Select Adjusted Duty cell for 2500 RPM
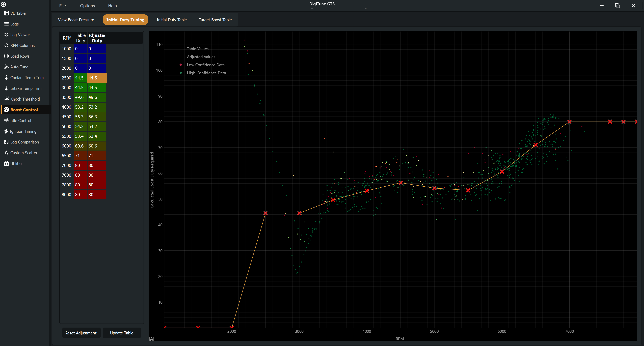Image resolution: width=644 pixels, height=346 pixels. coord(97,78)
